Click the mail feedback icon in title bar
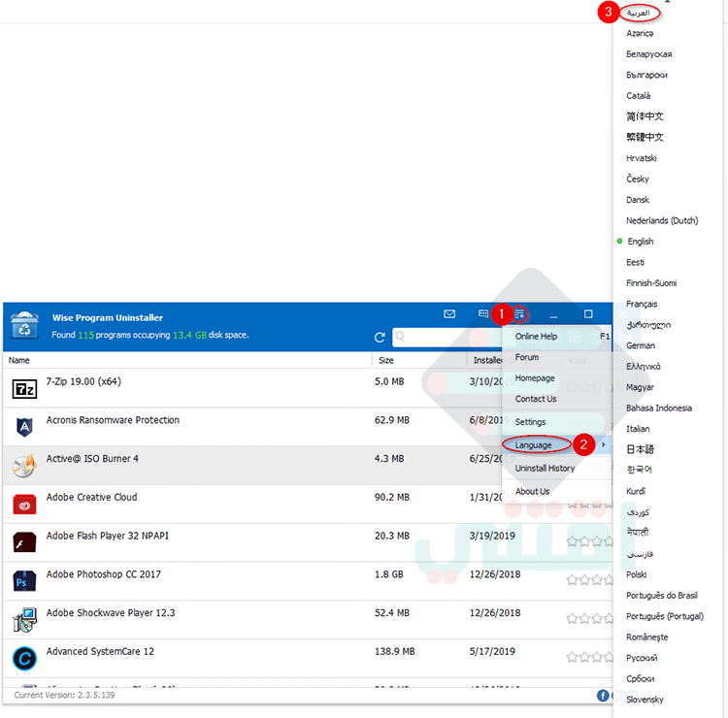This screenshot has width=728, height=718. point(449,314)
